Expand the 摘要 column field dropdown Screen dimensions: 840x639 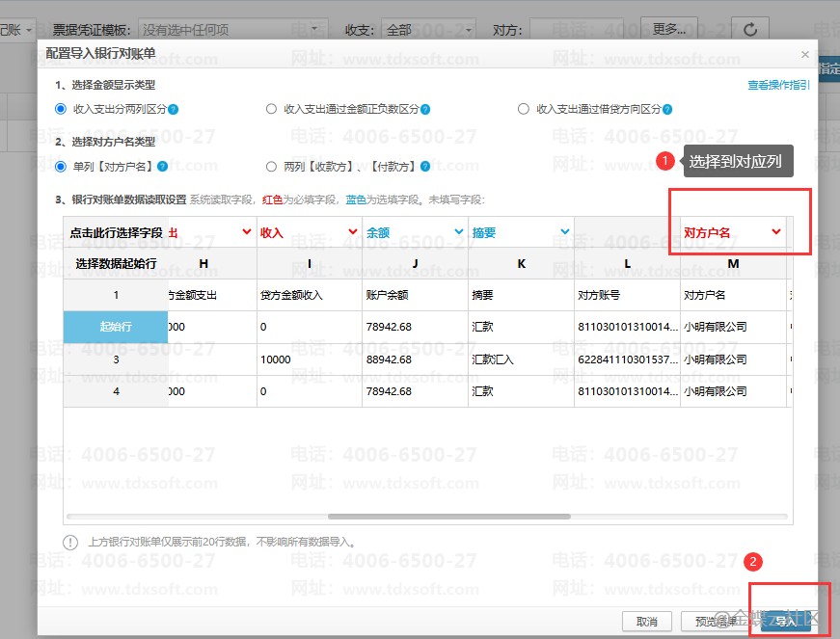[x=564, y=232]
